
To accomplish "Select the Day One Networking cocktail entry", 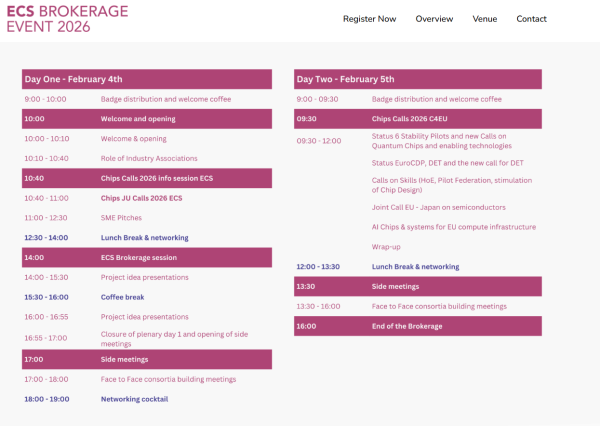I will (x=134, y=399).
